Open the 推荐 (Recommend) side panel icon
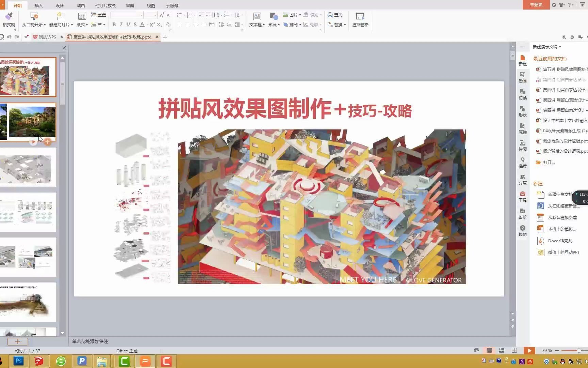The width and height of the screenshot is (588, 368). pos(523,163)
